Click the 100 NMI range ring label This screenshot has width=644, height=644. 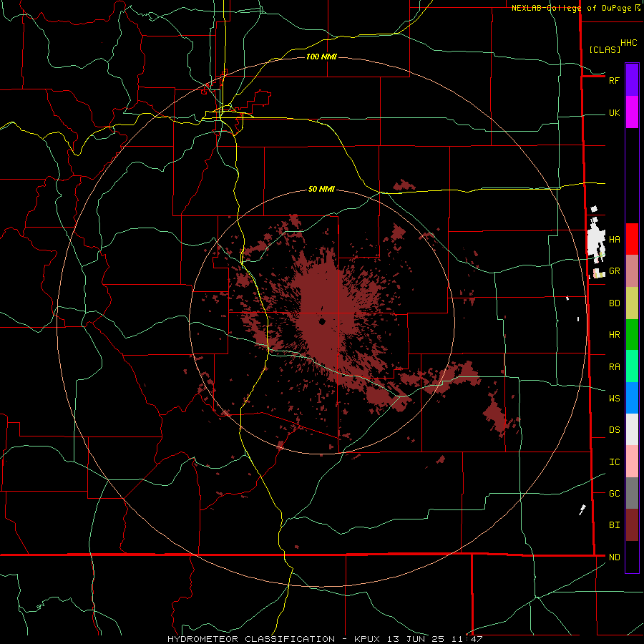pos(321,57)
